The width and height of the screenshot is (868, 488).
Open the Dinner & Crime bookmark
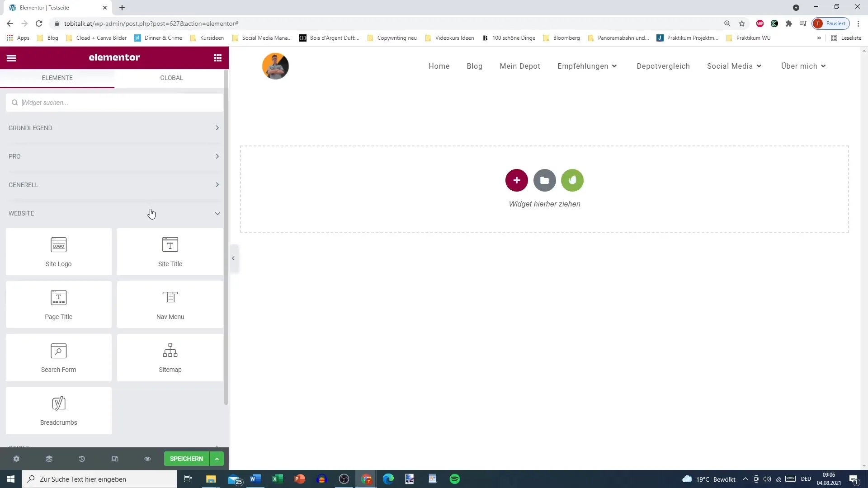158,38
